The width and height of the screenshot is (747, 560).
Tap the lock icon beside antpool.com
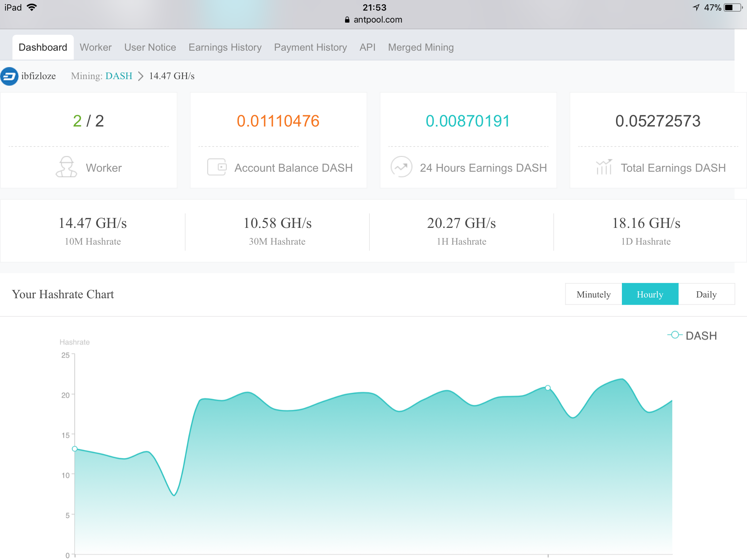pyautogui.click(x=347, y=20)
